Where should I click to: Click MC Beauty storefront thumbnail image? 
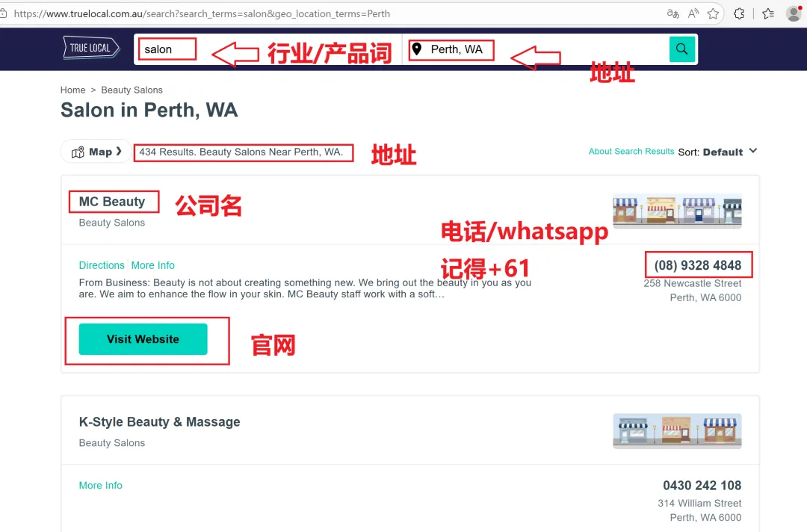pos(677,211)
